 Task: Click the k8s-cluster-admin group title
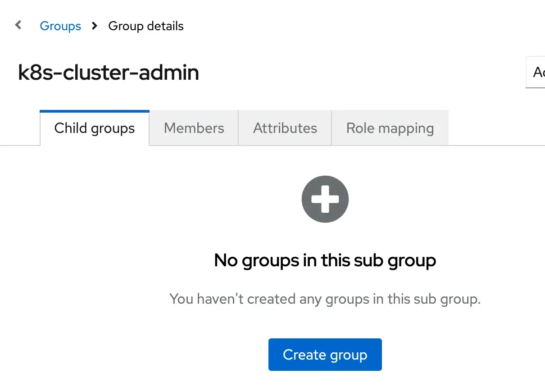click(x=109, y=73)
